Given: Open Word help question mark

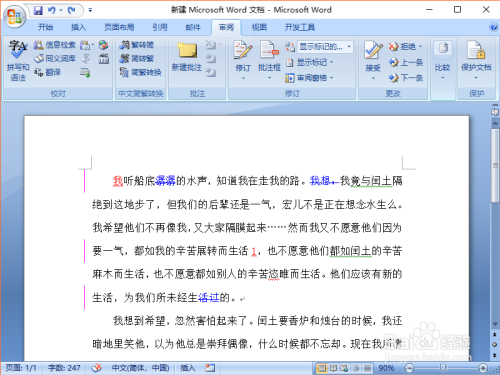Looking at the screenshot, I should (493, 27).
